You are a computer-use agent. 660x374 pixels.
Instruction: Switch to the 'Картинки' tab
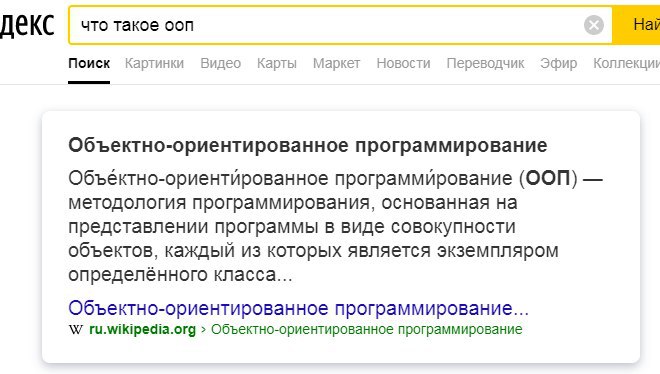coord(154,64)
